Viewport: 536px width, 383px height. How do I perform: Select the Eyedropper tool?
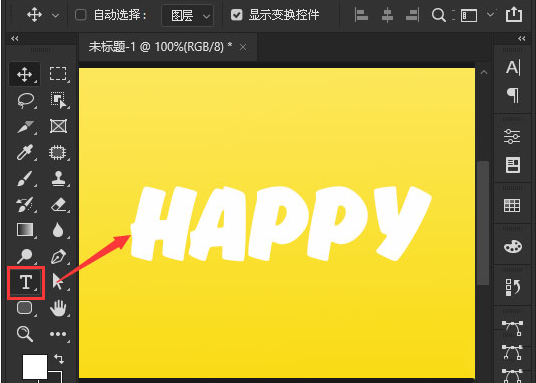(x=25, y=153)
